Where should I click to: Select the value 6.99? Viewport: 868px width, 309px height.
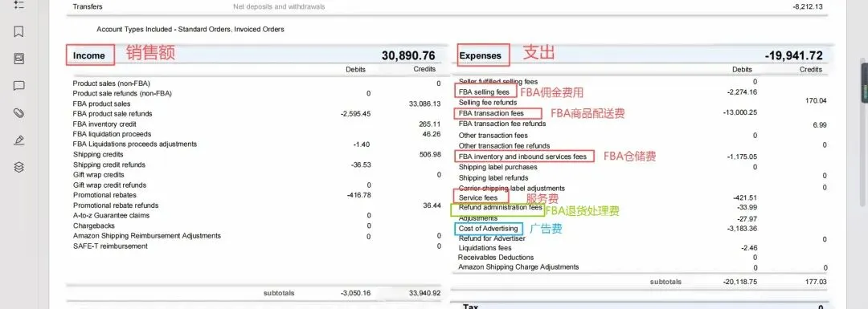coord(820,125)
